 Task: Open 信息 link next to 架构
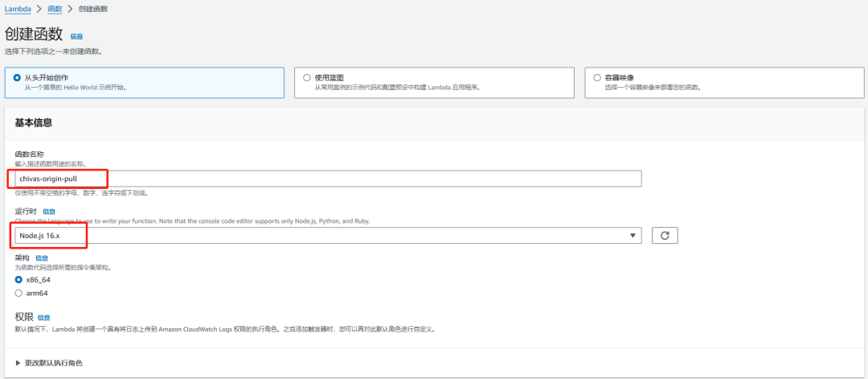tap(42, 258)
